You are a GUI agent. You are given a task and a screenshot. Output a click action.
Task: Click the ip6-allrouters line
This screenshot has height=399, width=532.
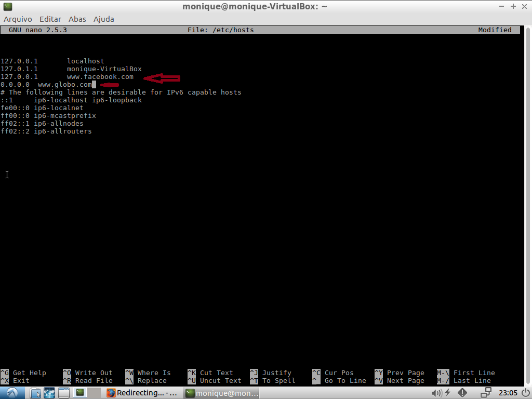(46, 131)
